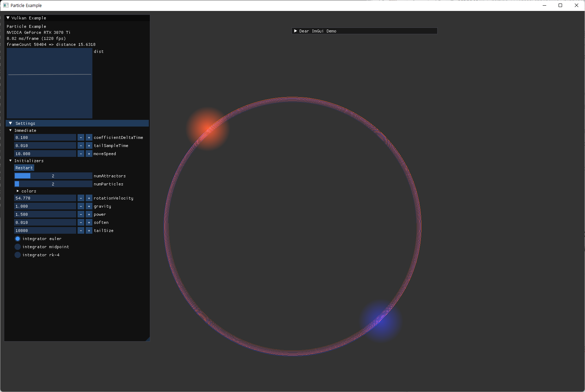Click the red glowing attractor particle
The width and height of the screenshot is (585, 392).
(x=208, y=129)
